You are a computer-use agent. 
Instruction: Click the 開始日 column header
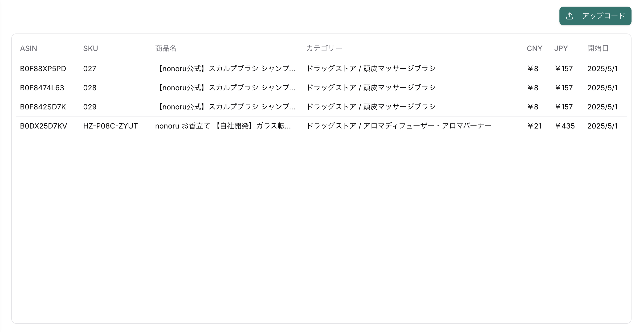click(598, 48)
